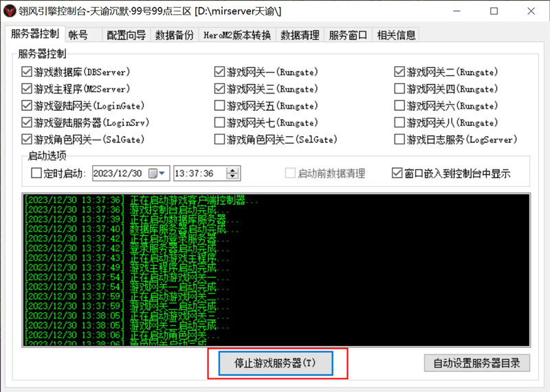Viewport: 550px width, 392px height.
Task: Decrease the start time with down spinner arrow
Action: [x=232, y=176]
